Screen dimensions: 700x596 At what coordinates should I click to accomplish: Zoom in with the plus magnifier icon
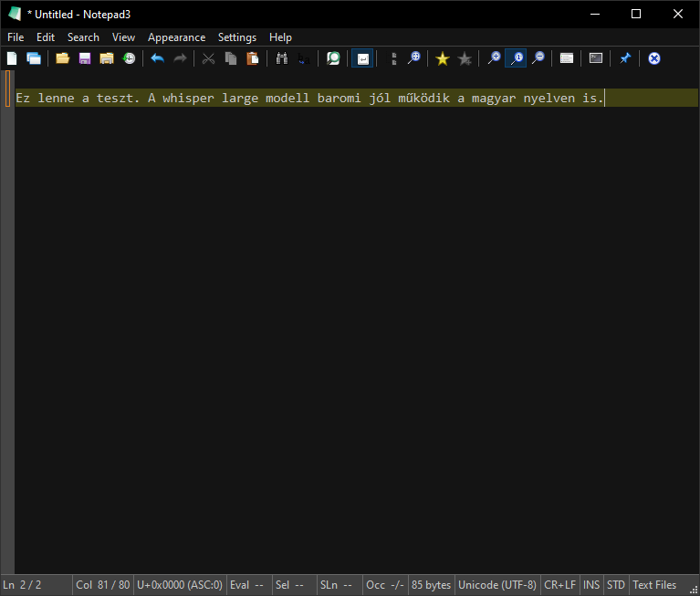pos(494,58)
